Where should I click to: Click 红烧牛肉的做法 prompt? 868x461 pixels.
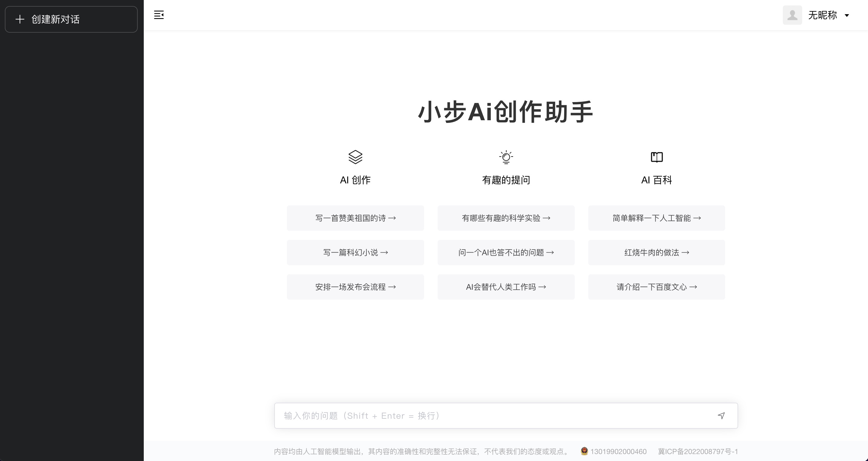(x=656, y=253)
